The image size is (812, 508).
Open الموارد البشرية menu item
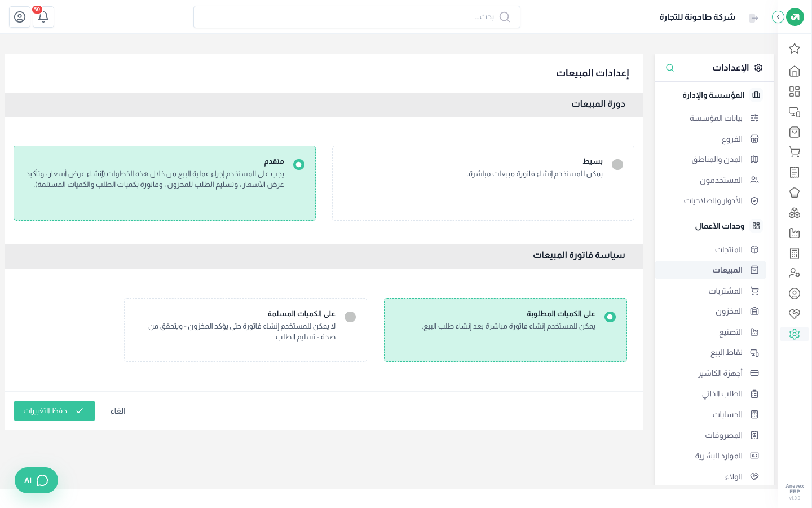click(x=710, y=456)
